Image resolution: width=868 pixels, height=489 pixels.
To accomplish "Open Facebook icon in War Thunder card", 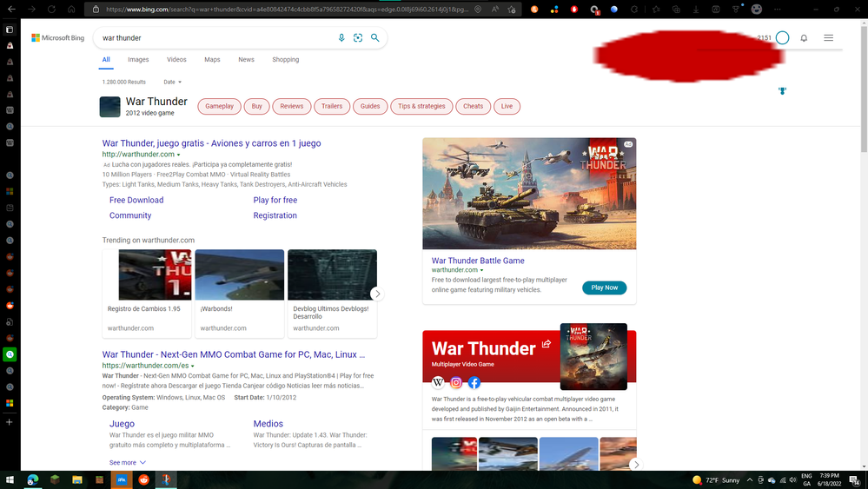I will coord(474,382).
